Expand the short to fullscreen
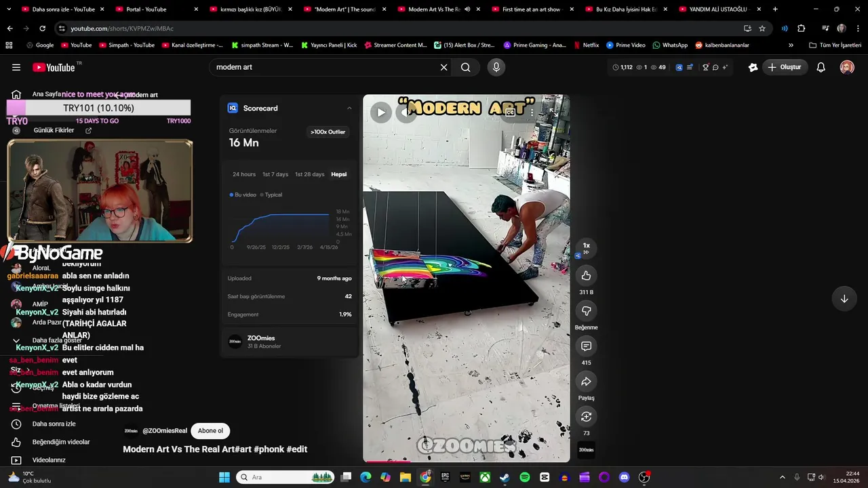The image size is (868, 488). click(554, 113)
